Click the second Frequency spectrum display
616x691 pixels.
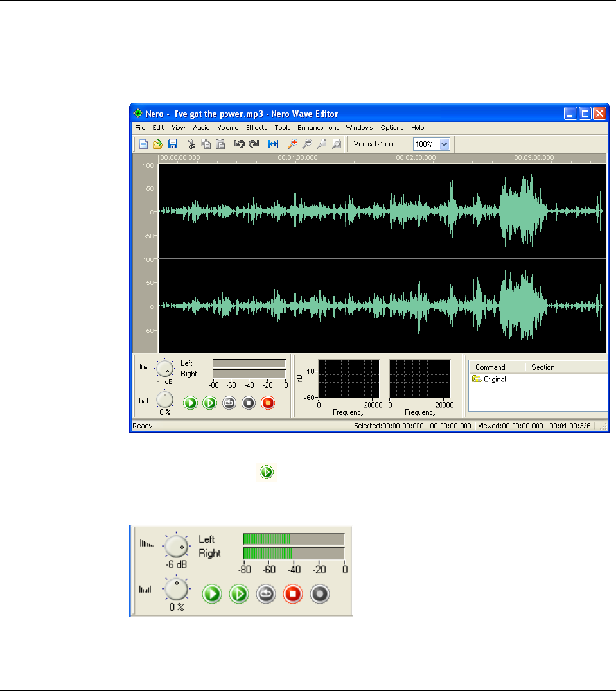click(420, 378)
